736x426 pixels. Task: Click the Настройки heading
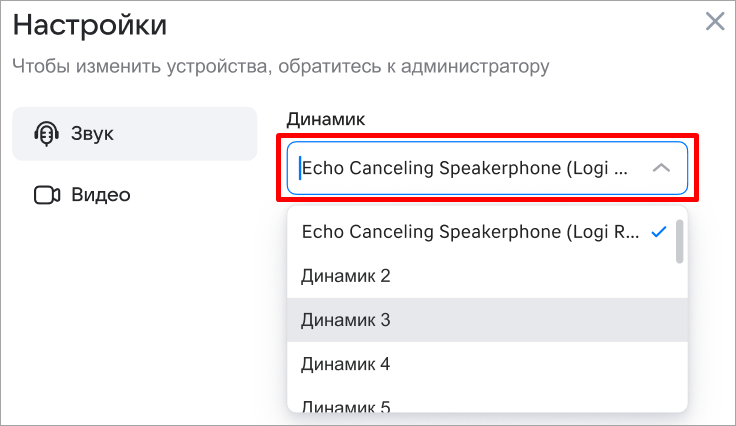(x=90, y=24)
